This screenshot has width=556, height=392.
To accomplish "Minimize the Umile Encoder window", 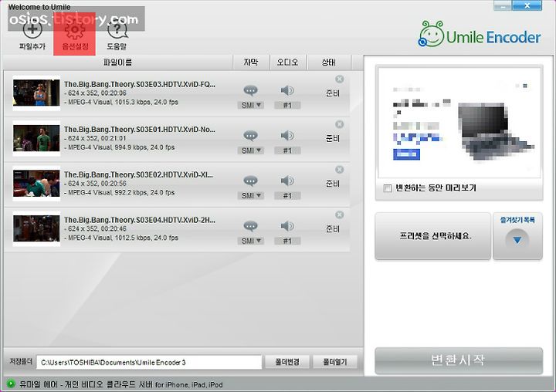I will (503, 5).
